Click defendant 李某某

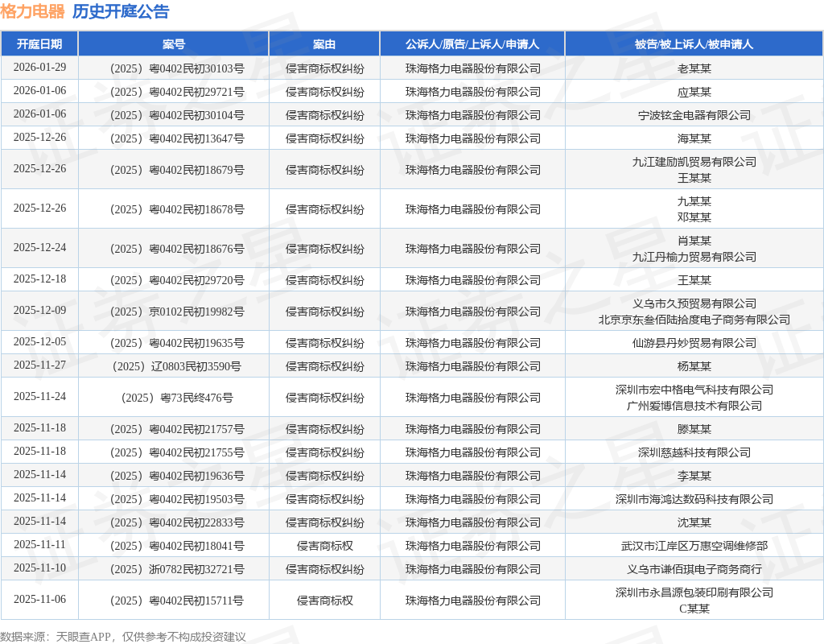tap(694, 476)
